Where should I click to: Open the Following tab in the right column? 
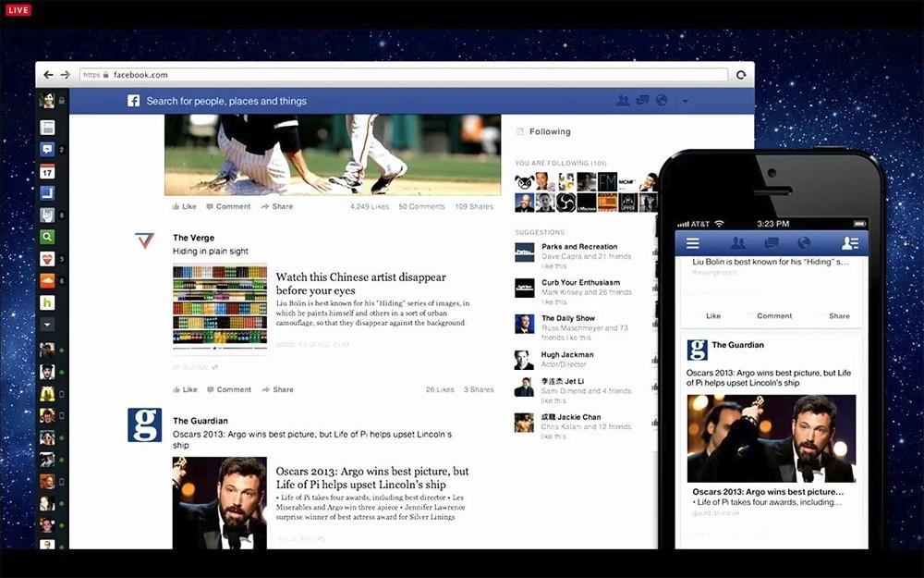pos(549,131)
